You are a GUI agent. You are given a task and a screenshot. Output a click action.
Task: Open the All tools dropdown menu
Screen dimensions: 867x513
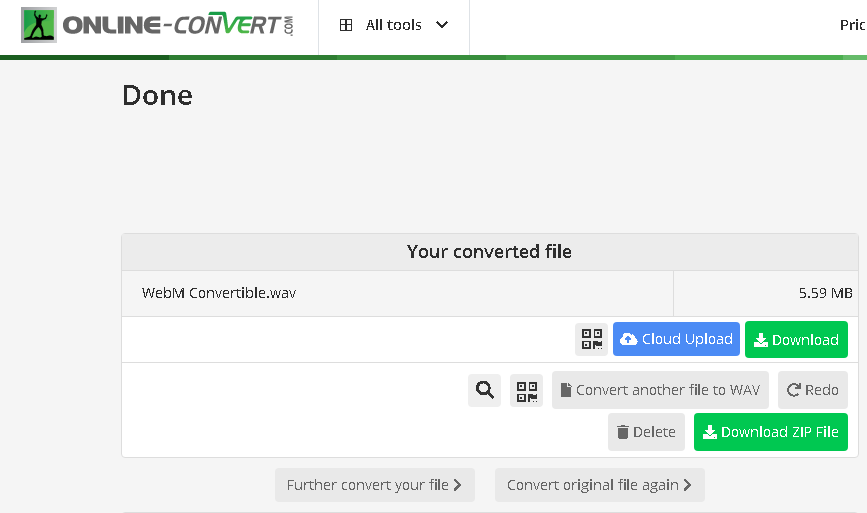393,26
